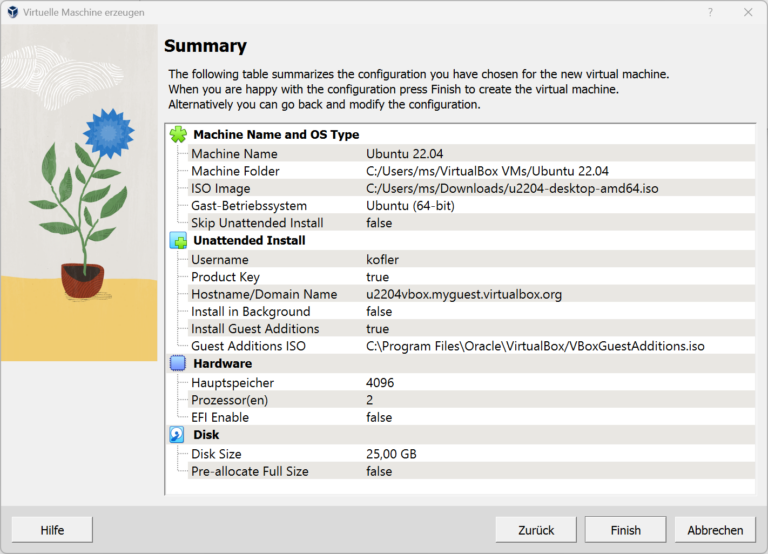Select the Machine Name row
Screen dimensions: 768x554
tap(234, 154)
